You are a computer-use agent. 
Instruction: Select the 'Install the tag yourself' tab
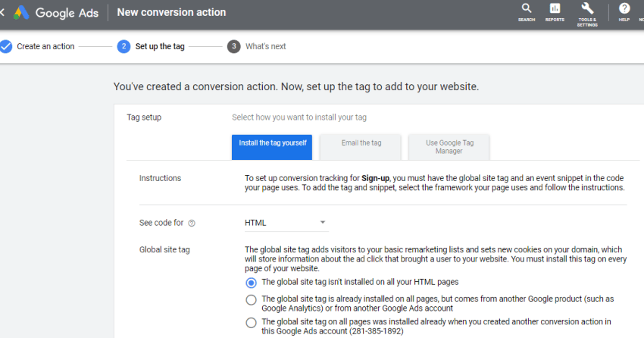click(x=272, y=147)
